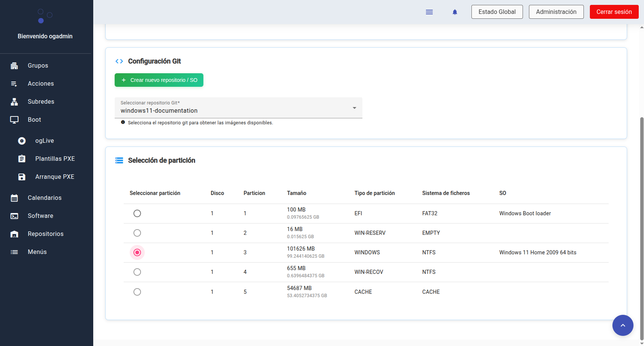The height and width of the screenshot is (346, 644).
Task: Select the CACHE partition radio button
Action: pos(137,292)
